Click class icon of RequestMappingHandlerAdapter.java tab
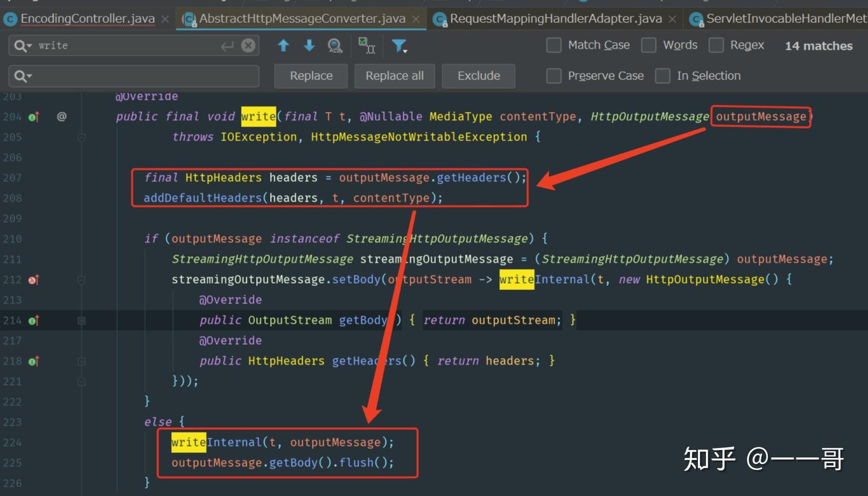The height and width of the screenshot is (496, 868). (x=439, y=19)
